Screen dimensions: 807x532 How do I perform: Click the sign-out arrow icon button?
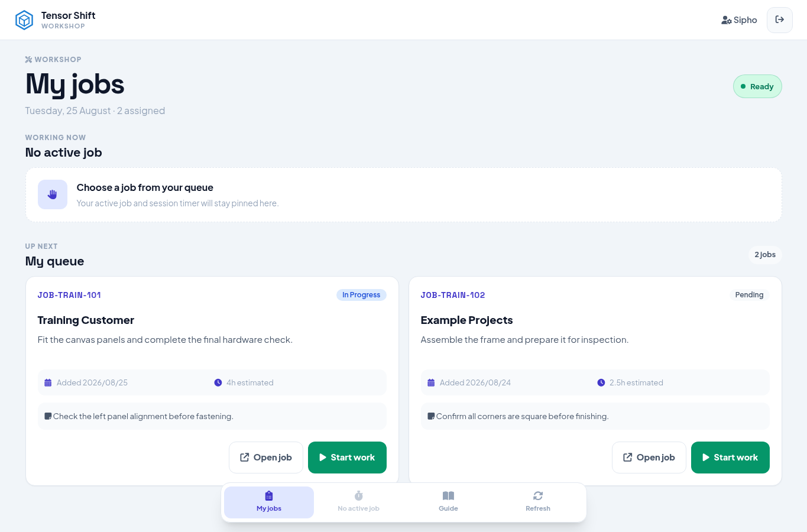click(x=779, y=20)
